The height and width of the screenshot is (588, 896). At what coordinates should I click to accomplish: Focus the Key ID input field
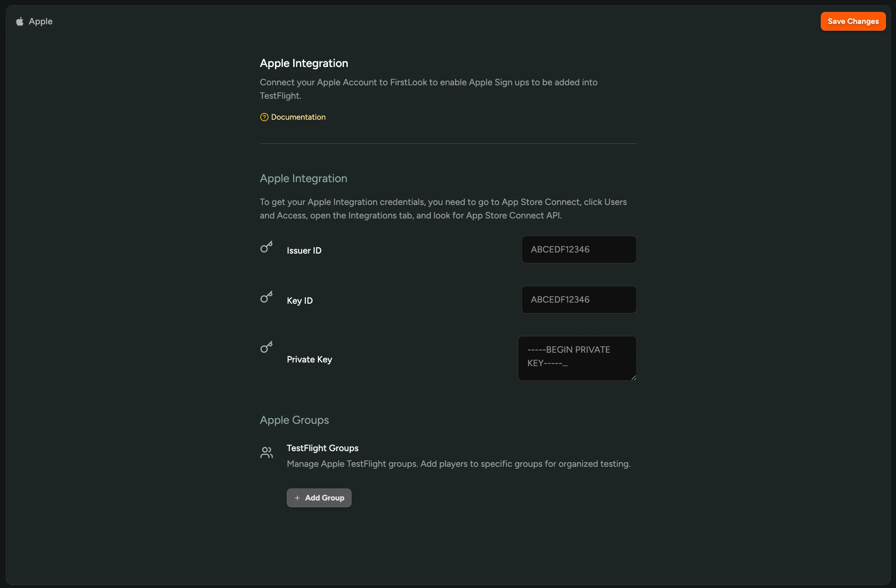pyautogui.click(x=579, y=299)
